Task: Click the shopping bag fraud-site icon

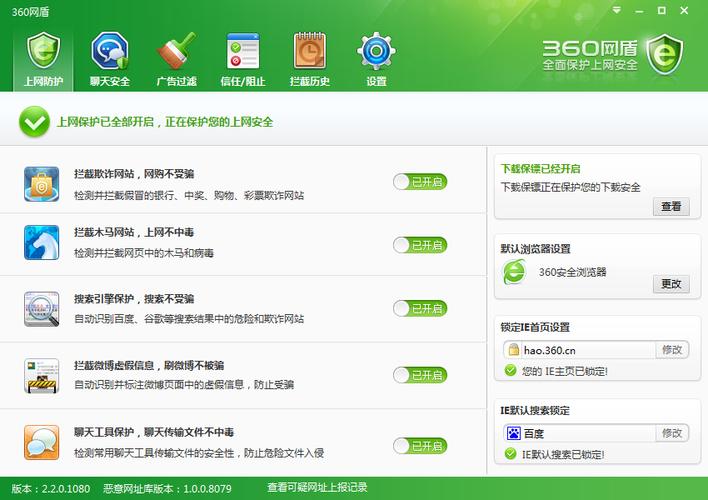Action: (42, 184)
